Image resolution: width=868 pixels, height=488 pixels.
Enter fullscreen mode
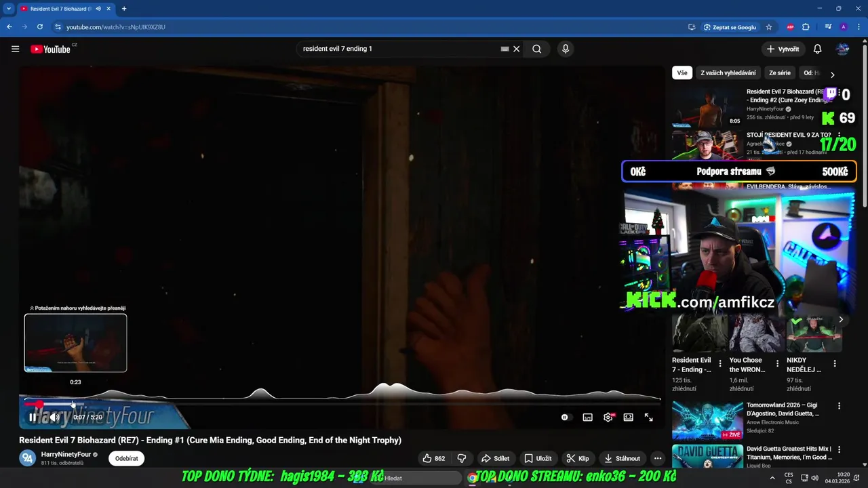tap(649, 418)
